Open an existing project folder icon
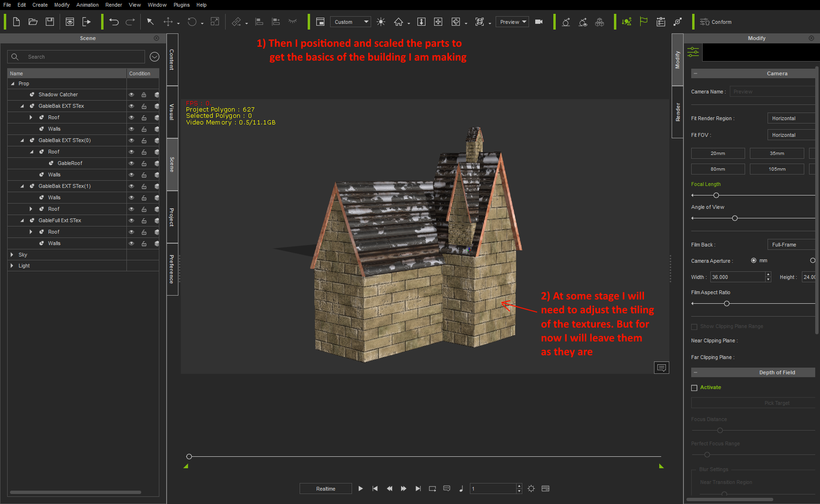 33,22
